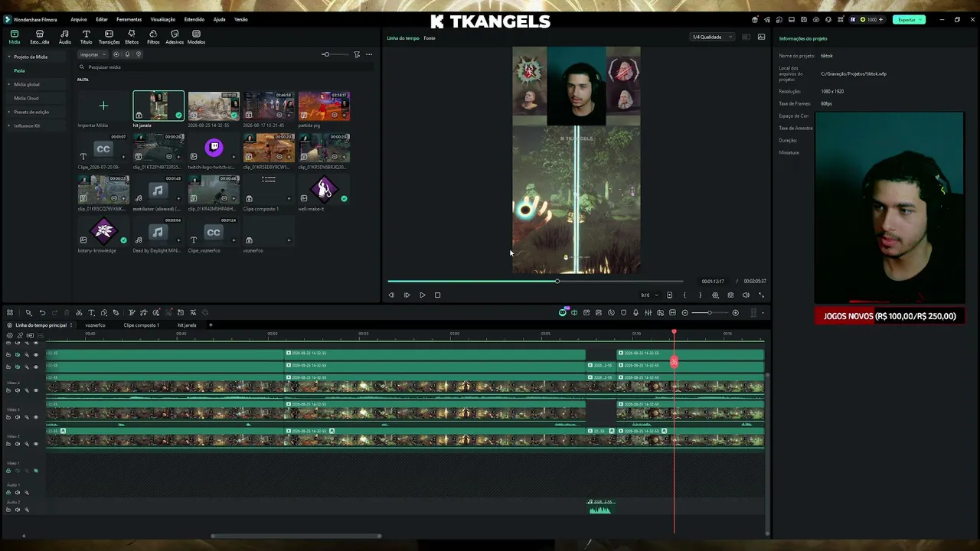Play the preview video

coord(422,295)
